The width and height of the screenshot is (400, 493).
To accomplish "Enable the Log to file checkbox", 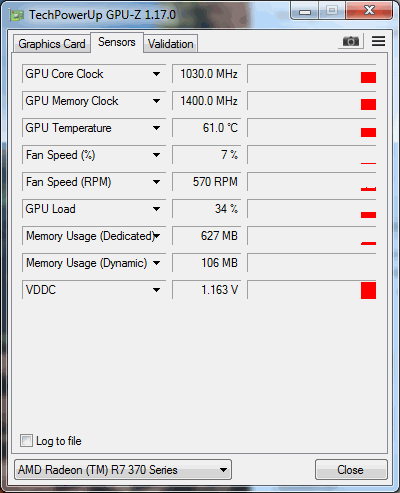I will click(26, 440).
